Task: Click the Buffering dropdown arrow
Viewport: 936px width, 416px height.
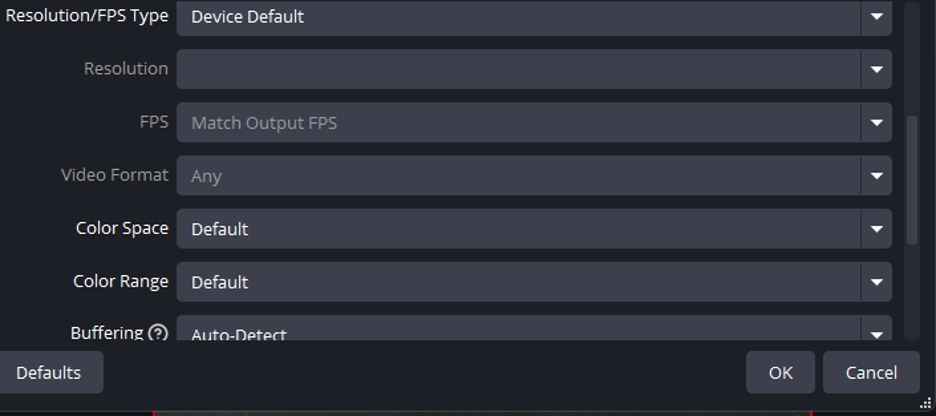Action: pos(876,333)
